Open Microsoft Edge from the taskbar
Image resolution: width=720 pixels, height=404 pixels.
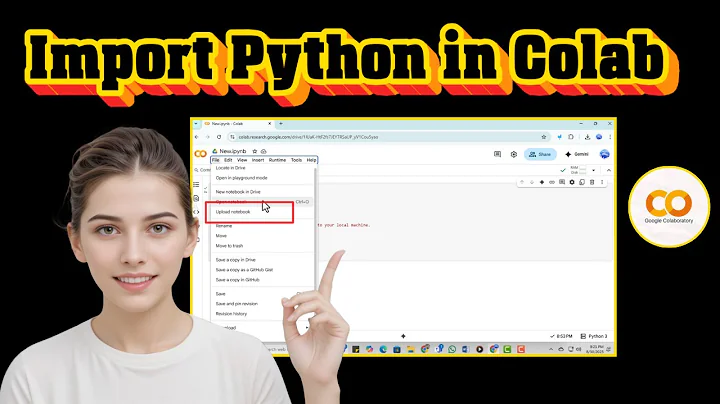(383, 349)
